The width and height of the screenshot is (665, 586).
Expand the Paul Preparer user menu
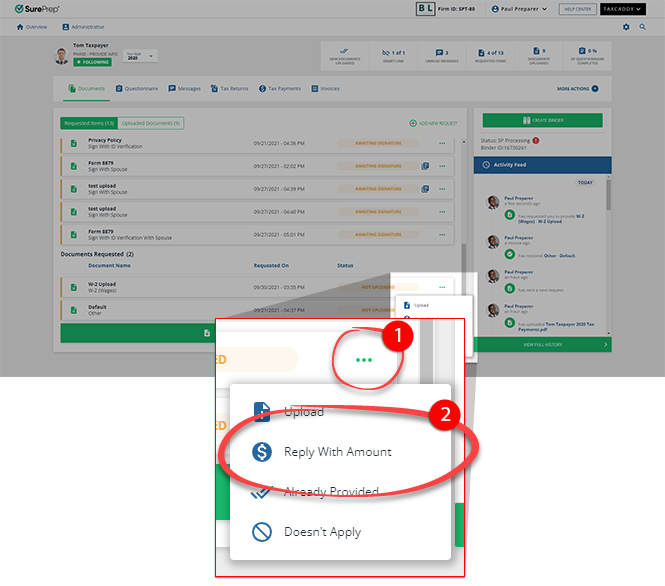536,8
